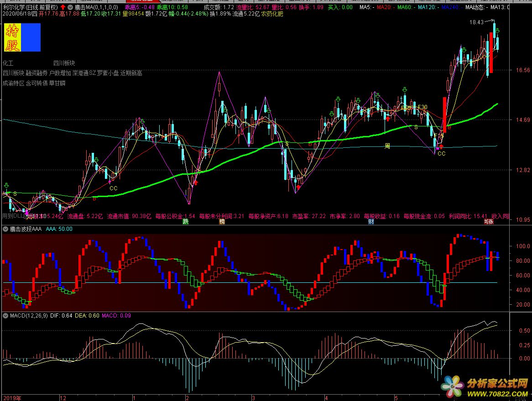Click the MA60 legend label
Image resolution: width=532 pixels, height=401 pixels.
(406, 7)
